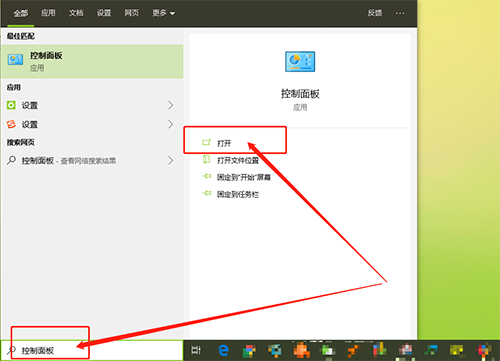Open Task View on the taskbar
This screenshot has height=361, width=500.
point(196,350)
